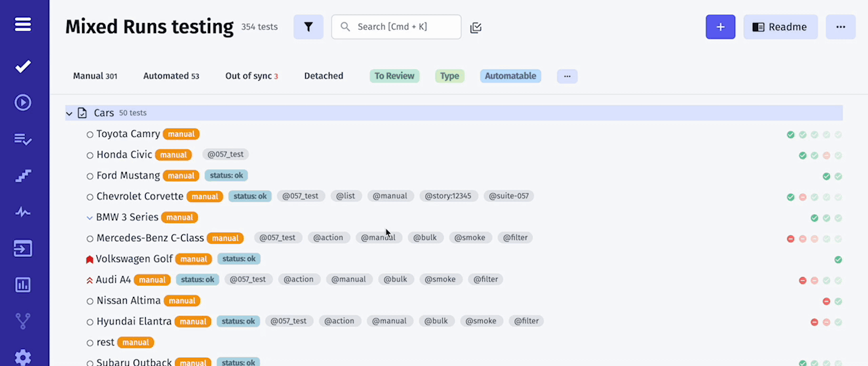Click the @suite-057 tag
868x366 pixels.
coord(509,196)
